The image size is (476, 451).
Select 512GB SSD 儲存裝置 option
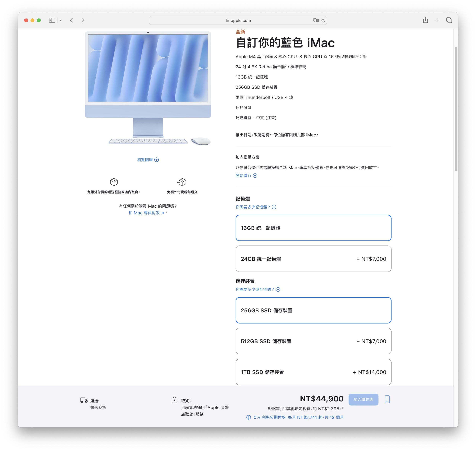point(313,341)
